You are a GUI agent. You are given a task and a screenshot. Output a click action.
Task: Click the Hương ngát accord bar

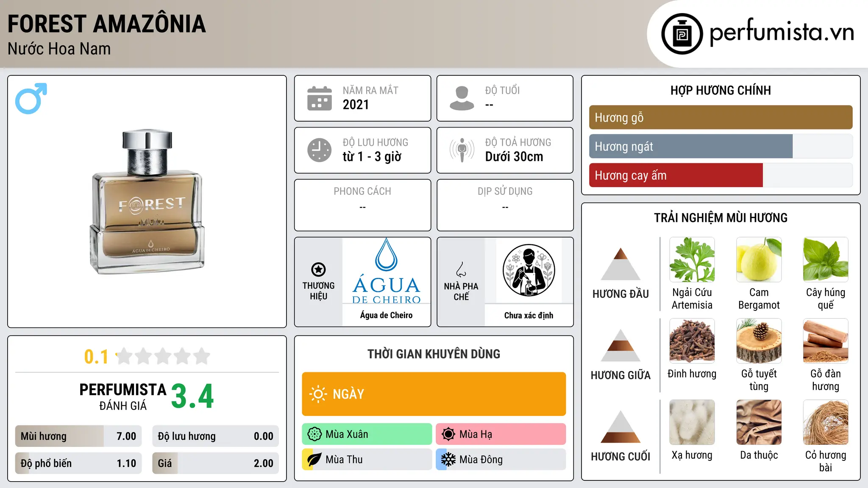click(x=721, y=146)
